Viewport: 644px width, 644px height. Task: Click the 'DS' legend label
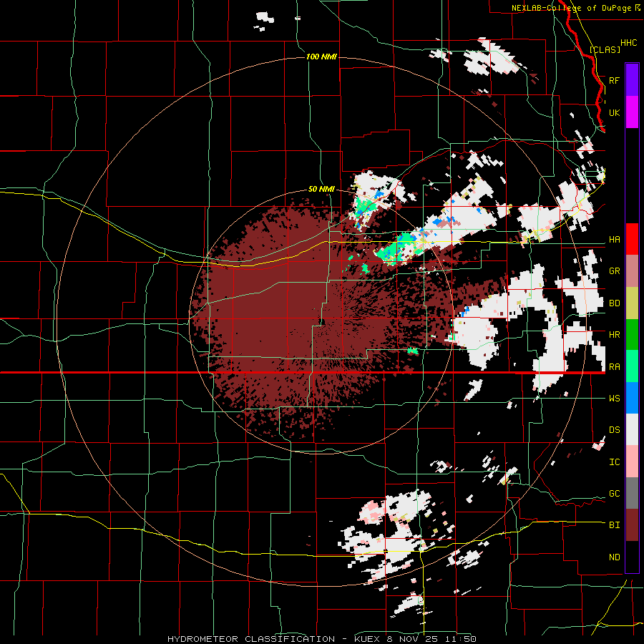tap(614, 430)
